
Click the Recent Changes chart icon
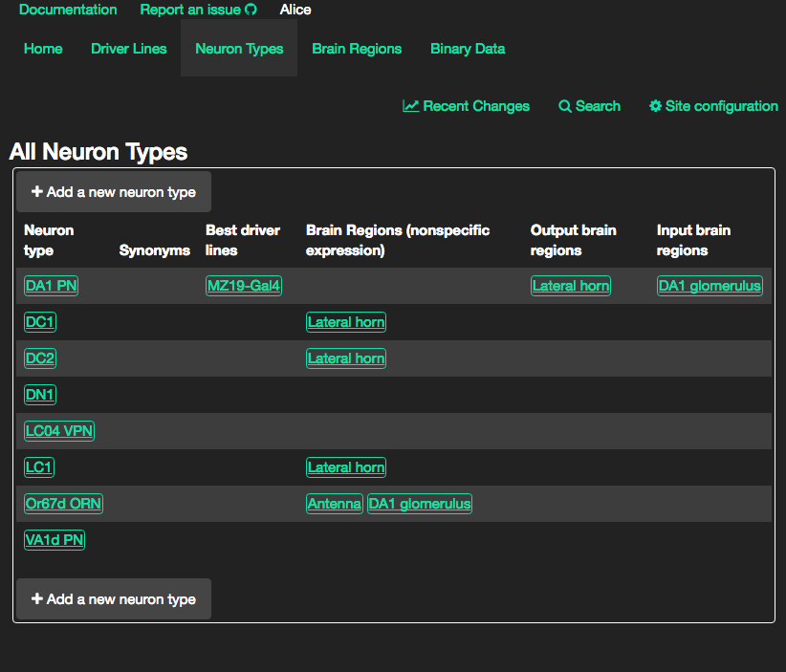tap(410, 106)
